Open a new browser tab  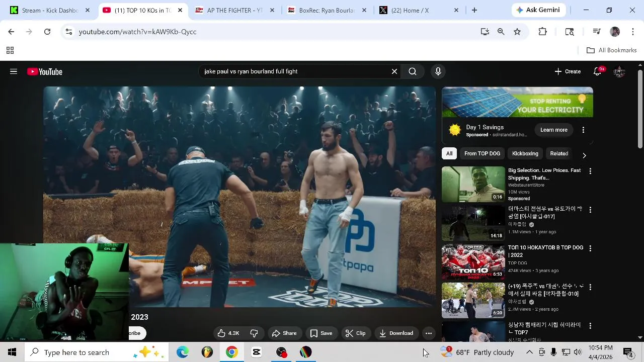point(474,10)
